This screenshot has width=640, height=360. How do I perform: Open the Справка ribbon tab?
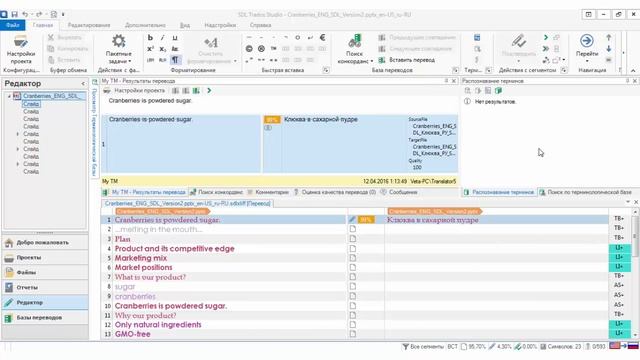[x=260, y=25]
